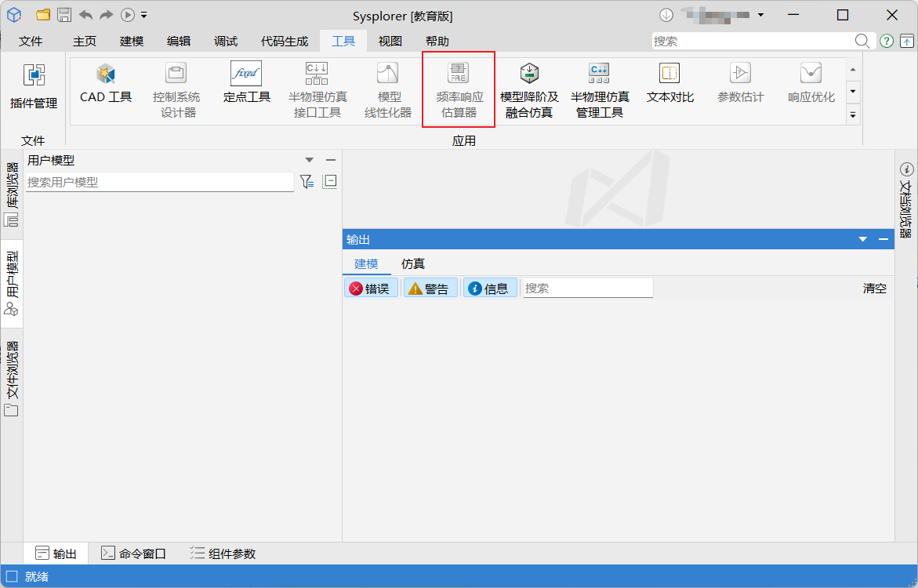Click the search magnifier icon

862,41
